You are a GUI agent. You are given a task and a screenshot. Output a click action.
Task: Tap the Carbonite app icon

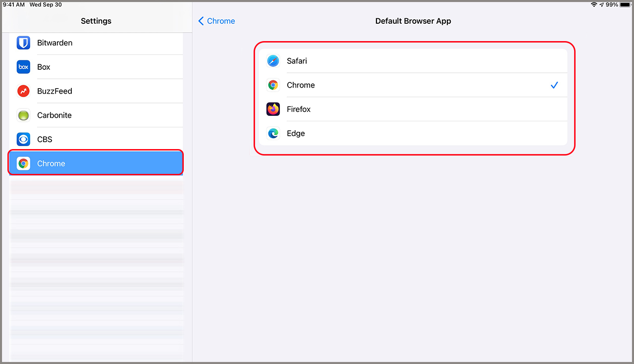pos(23,115)
